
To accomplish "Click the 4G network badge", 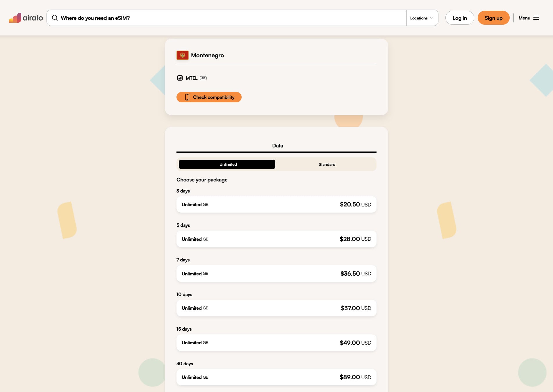I will (x=203, y=78).
